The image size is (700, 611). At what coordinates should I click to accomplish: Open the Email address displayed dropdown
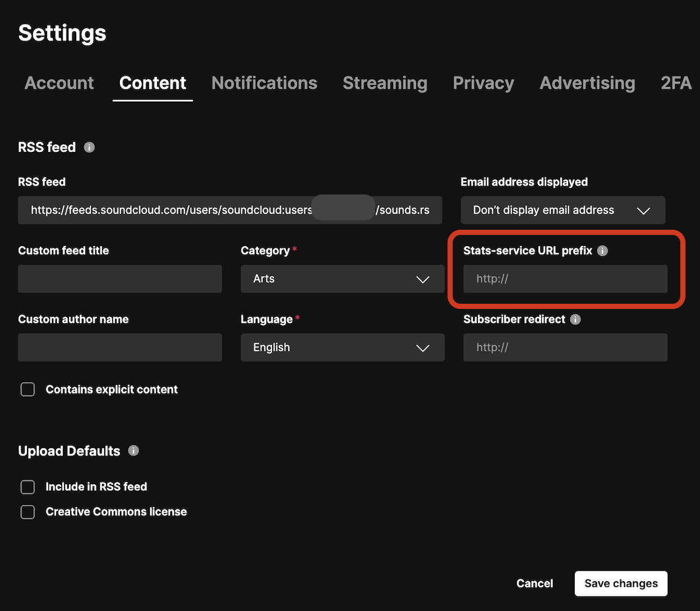[x=563, y=210]
